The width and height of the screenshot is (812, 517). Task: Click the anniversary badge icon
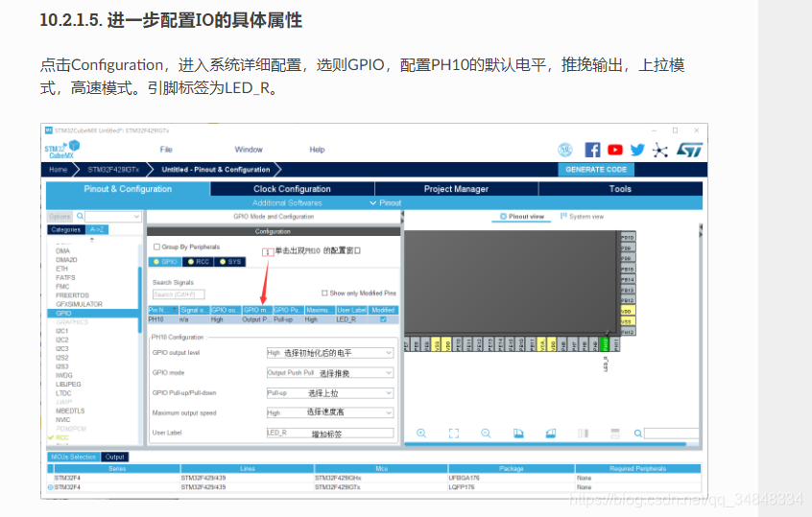coord(565,150)
